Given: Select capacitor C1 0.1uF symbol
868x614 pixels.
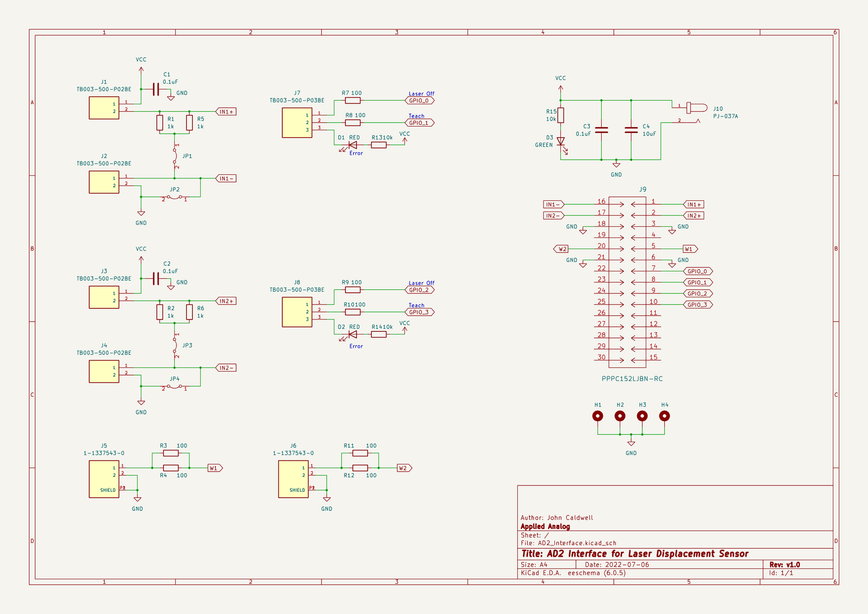Looking at the screenshot, I should tap(155, 88).
